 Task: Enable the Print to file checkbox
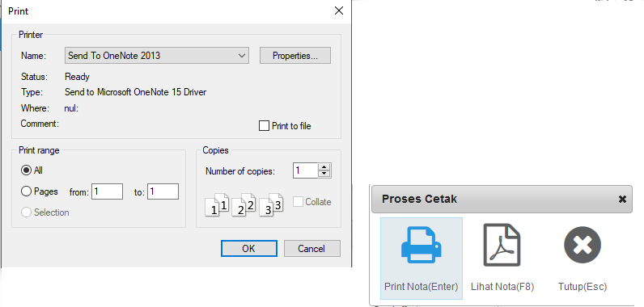(264, 126)
